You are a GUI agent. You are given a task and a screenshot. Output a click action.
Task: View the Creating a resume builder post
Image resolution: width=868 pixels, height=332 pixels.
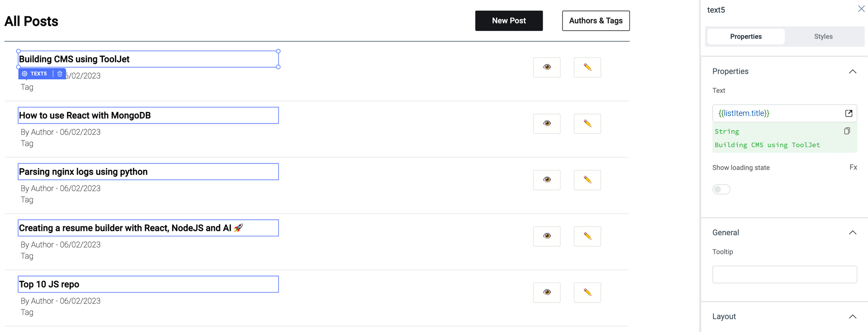[546, 236]
